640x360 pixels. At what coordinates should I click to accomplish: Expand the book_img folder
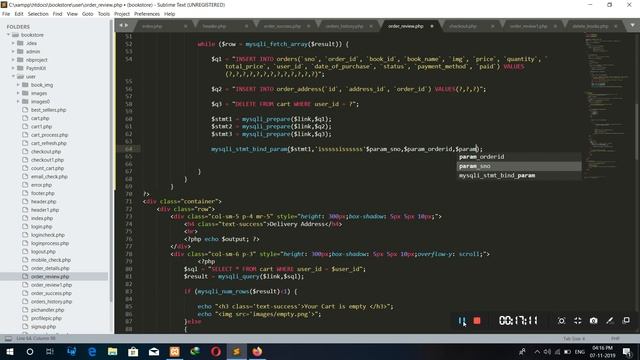click(18, 85)
